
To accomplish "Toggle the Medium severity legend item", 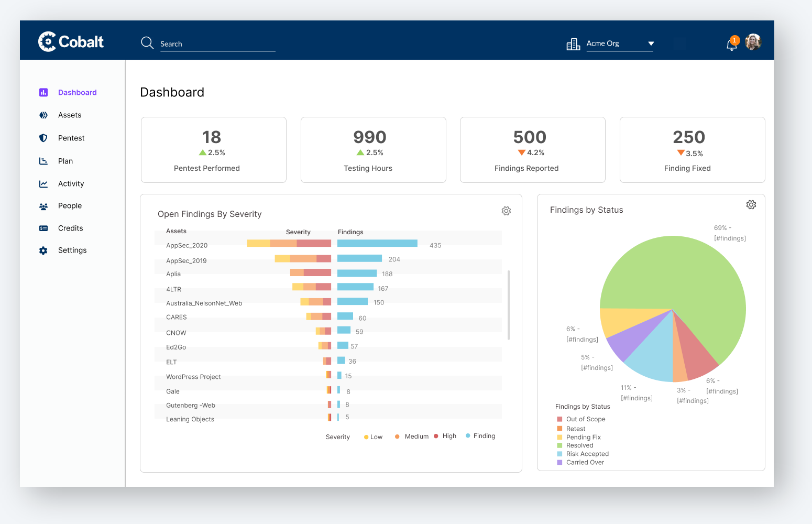I will pyautogui.click(x=412, y=436).
